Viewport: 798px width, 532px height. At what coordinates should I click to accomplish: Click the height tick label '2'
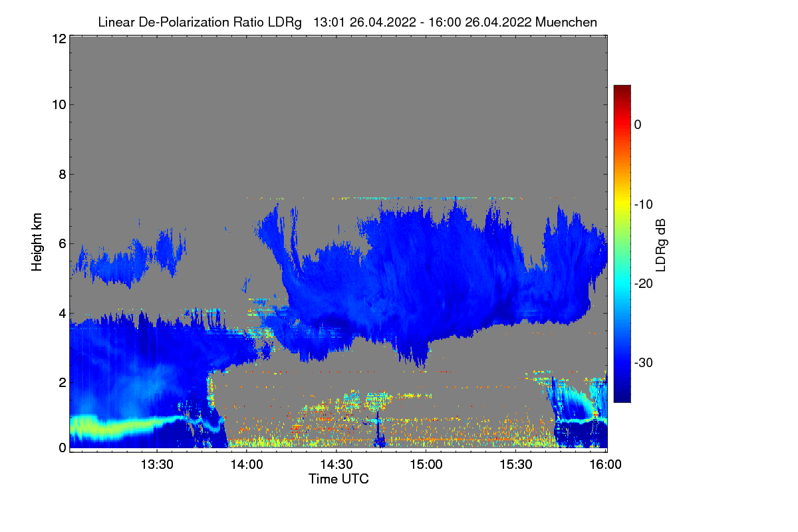tap(61, 382)
